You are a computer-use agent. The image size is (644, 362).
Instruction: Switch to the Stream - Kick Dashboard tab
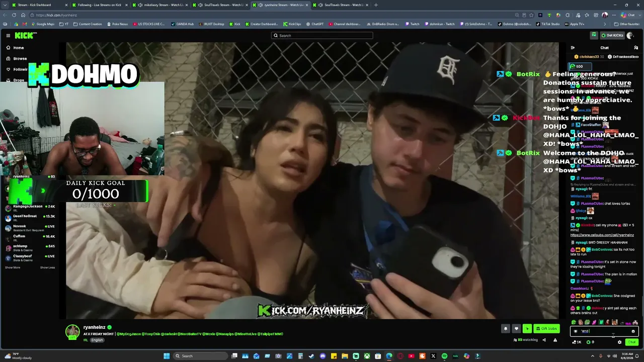click(x=39, y=5)
